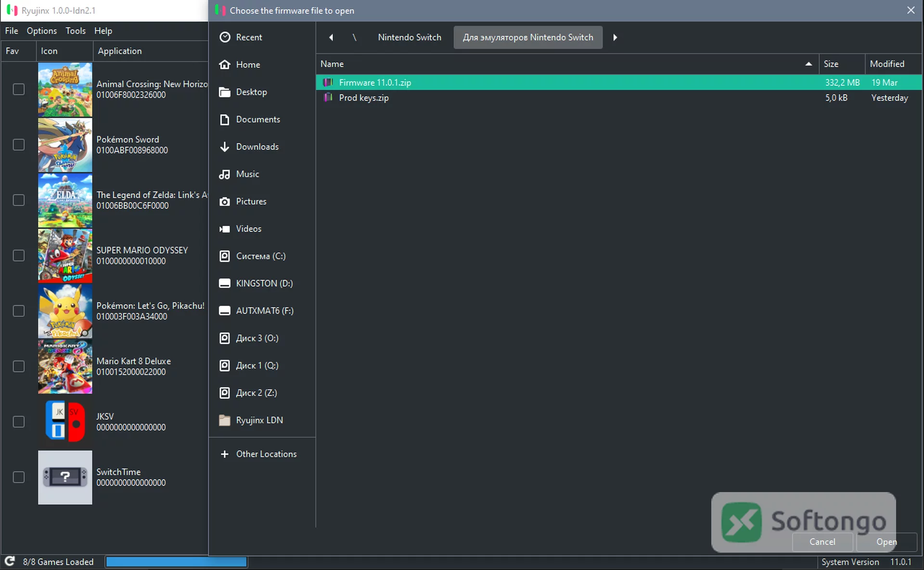The height and width of the screenshot is (570, 924).
Task: Sort files by Modified column
Action: click(x=894, y=64)
